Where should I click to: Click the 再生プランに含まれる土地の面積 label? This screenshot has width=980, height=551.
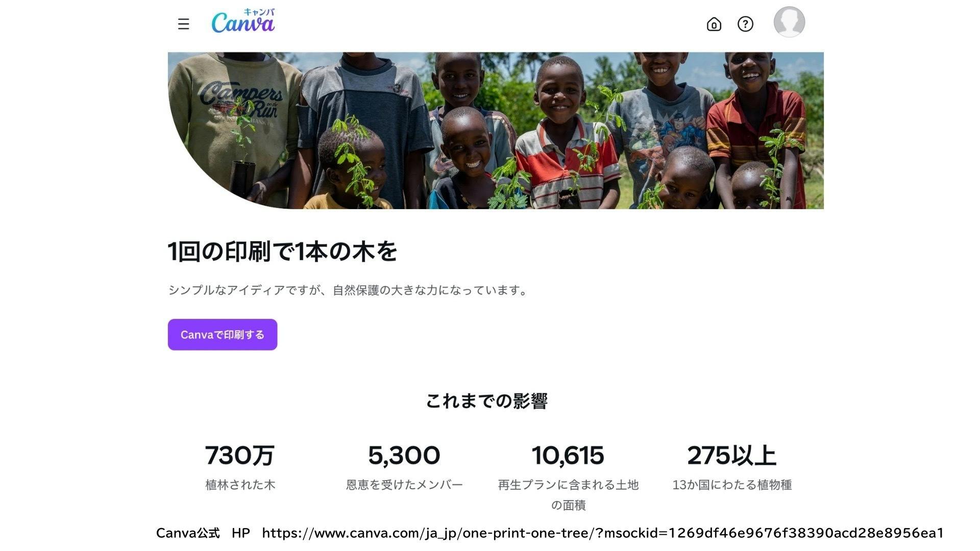point(568,495)
